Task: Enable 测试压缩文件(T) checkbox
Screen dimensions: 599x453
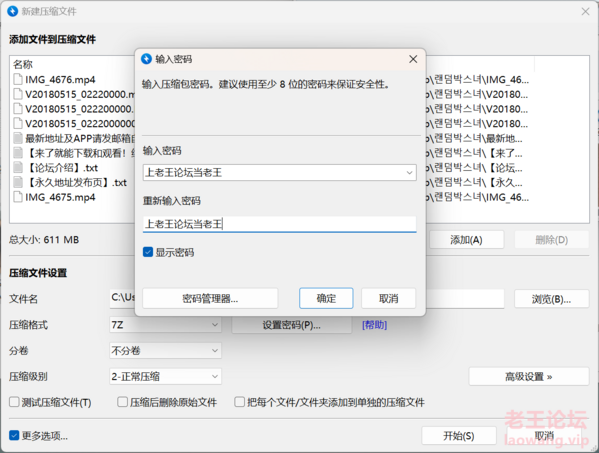Action: [14, 402]
